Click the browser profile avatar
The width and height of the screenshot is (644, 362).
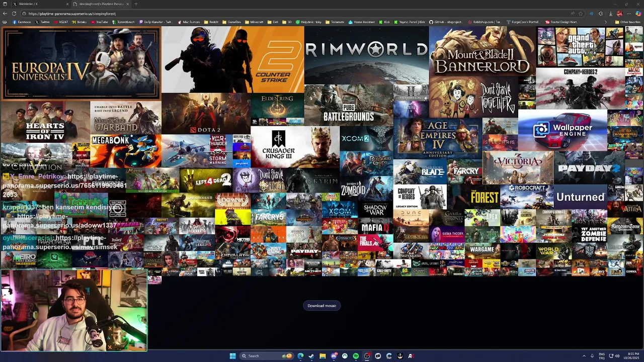click(619, 14)
